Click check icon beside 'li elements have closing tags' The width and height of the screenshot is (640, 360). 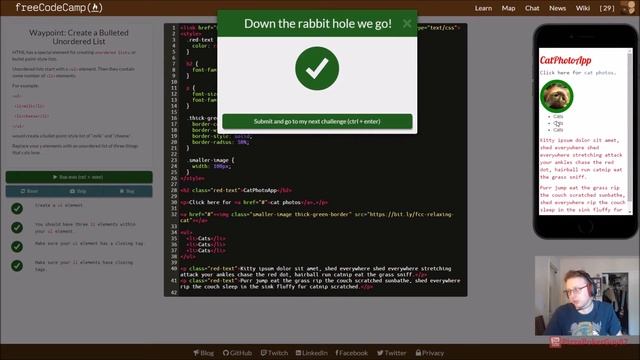click(x=17, y=266)
